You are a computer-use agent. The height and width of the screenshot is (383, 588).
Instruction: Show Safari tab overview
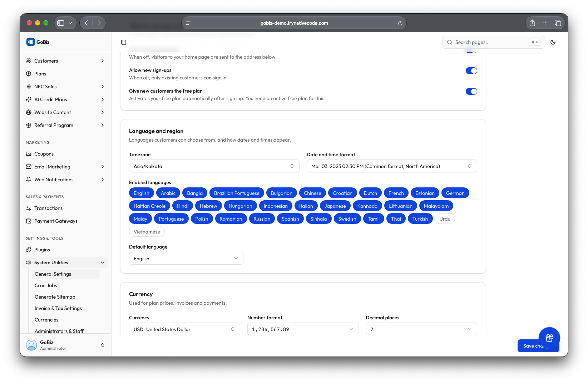pyautogui.click(x=558, y=23)
